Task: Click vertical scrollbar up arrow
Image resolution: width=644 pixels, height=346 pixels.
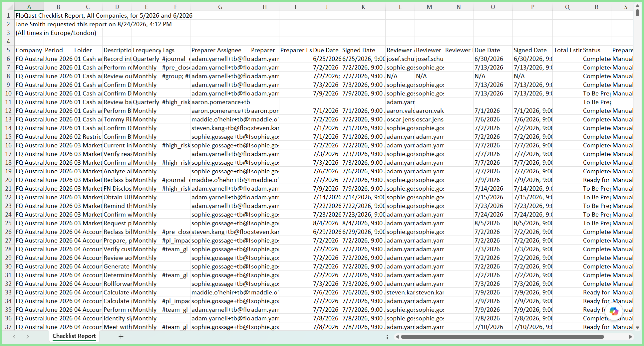Action: tap(637, 6)
